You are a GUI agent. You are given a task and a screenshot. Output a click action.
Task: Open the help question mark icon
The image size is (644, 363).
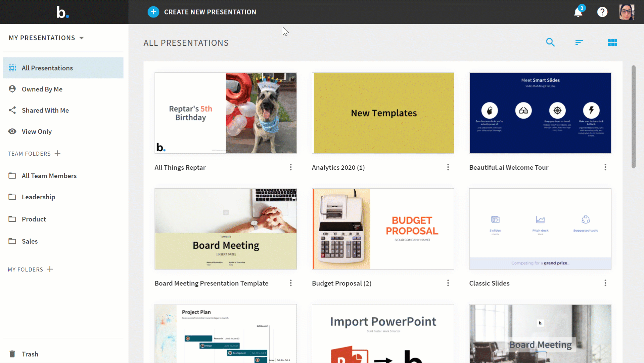(x=602, y=12)
